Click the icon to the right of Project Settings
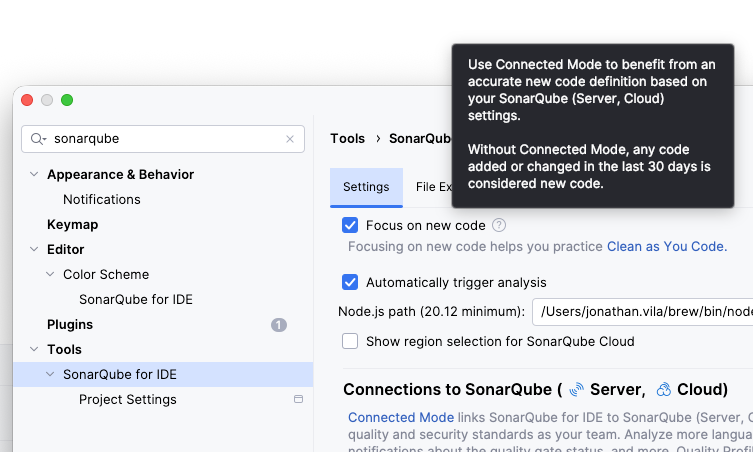Viewport: 753px width, 452px height. click(x=298, y=399)
